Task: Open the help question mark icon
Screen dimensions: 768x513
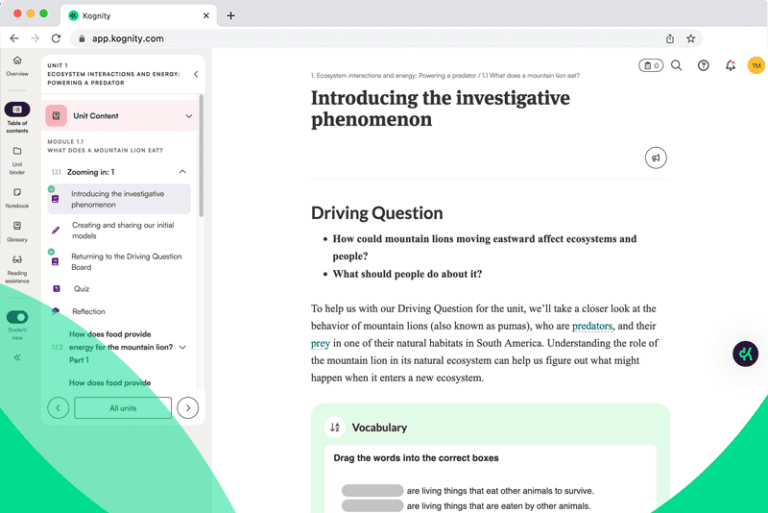Action: click(x=703, y=66)
